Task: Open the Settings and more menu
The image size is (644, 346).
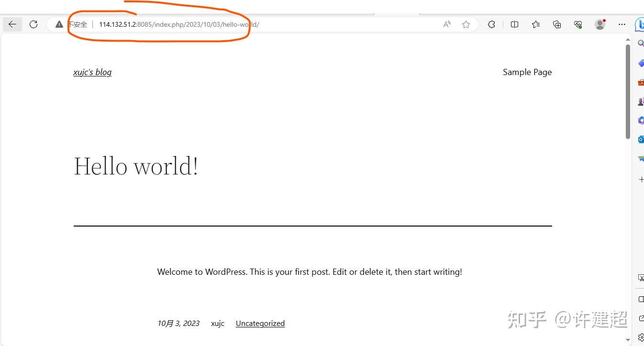Action: 622,24
